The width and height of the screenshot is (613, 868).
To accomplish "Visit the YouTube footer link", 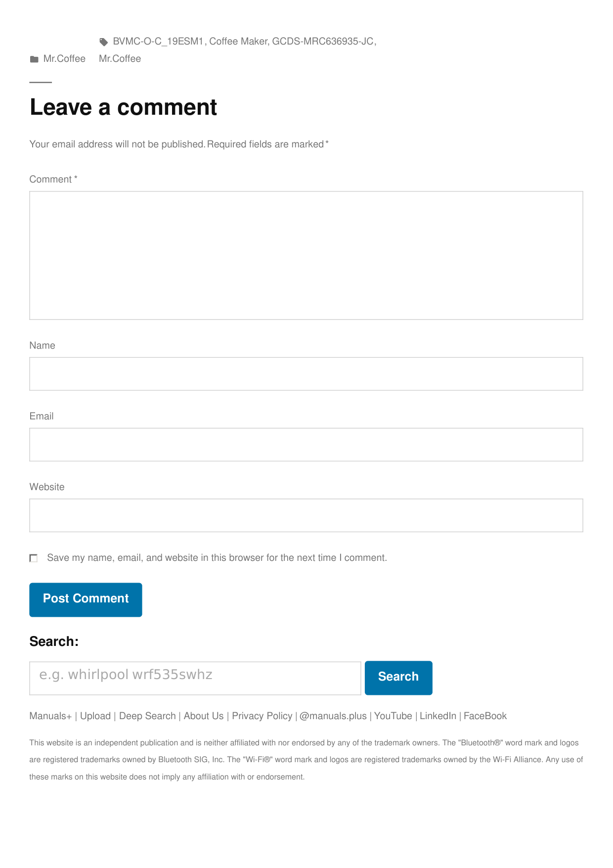I will 393,716.
